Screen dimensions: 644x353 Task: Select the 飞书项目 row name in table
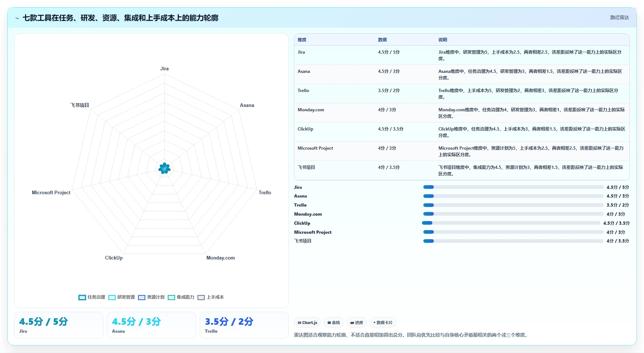click(306, 167)
